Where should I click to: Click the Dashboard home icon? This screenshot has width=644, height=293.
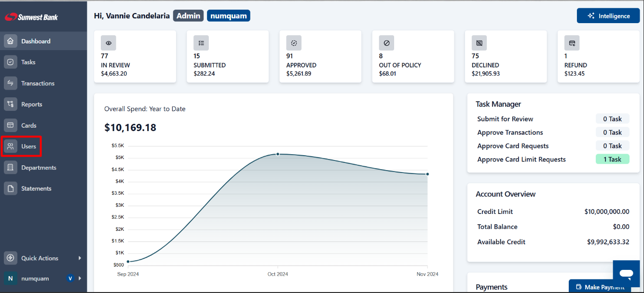pyautogui.click(x=11, y=41)
